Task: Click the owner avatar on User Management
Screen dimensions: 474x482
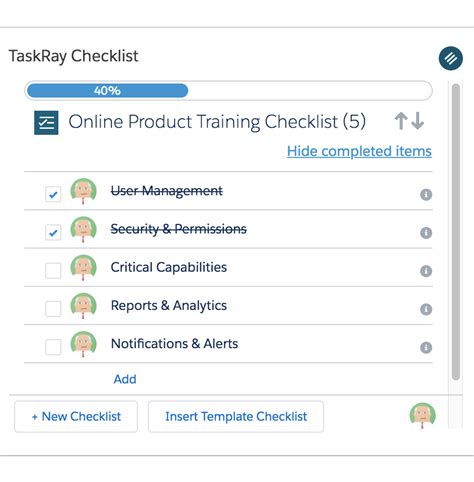Action: [83, 191]
